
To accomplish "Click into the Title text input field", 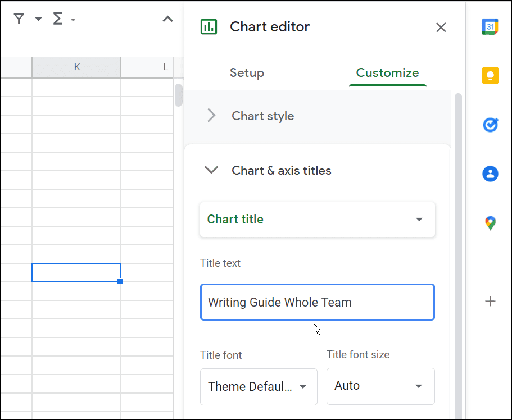I will (318, 302).
